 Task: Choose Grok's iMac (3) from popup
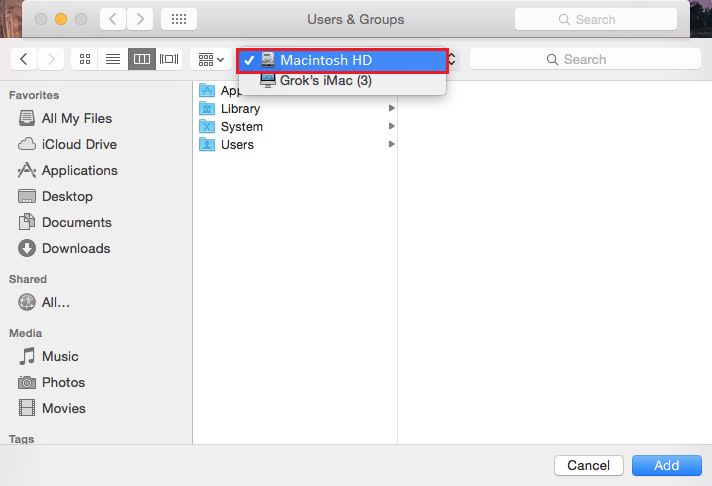coord(342,81)
